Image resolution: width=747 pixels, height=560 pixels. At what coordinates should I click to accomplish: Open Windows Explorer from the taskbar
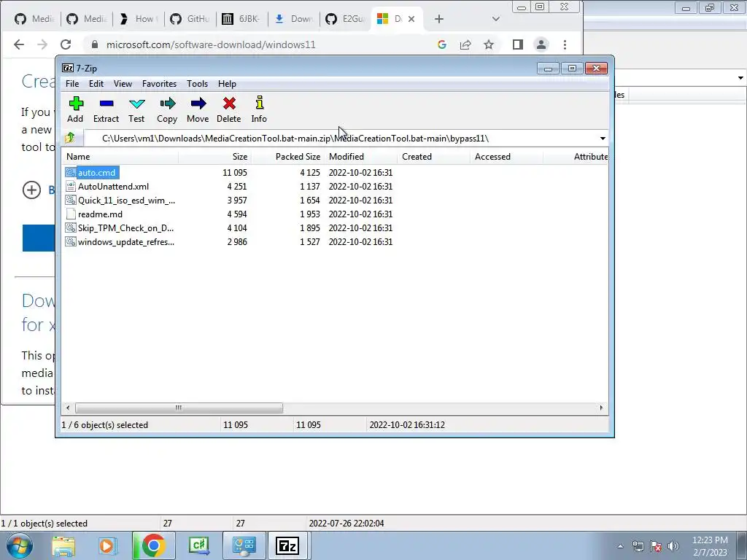pyautogui.click(x=63, y=545)
